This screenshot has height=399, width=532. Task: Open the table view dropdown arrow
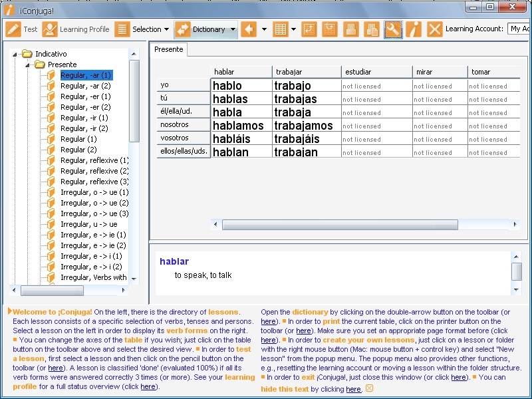293,29
